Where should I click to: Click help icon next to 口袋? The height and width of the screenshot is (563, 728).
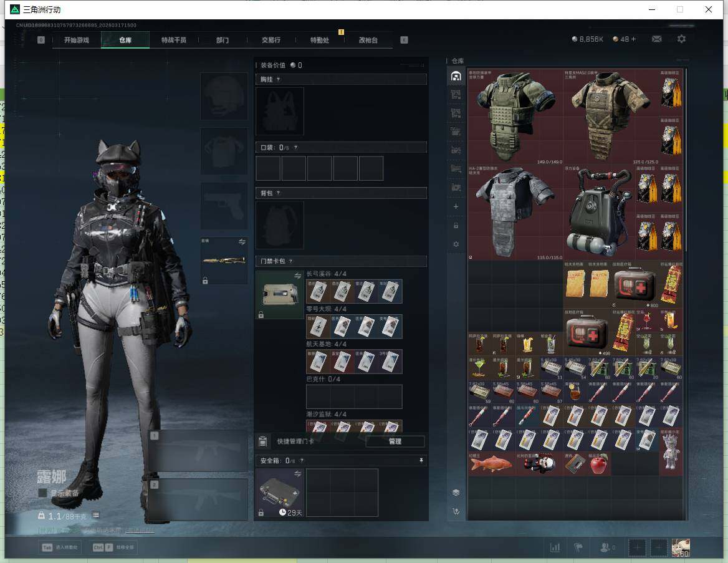tap(295, 147)
